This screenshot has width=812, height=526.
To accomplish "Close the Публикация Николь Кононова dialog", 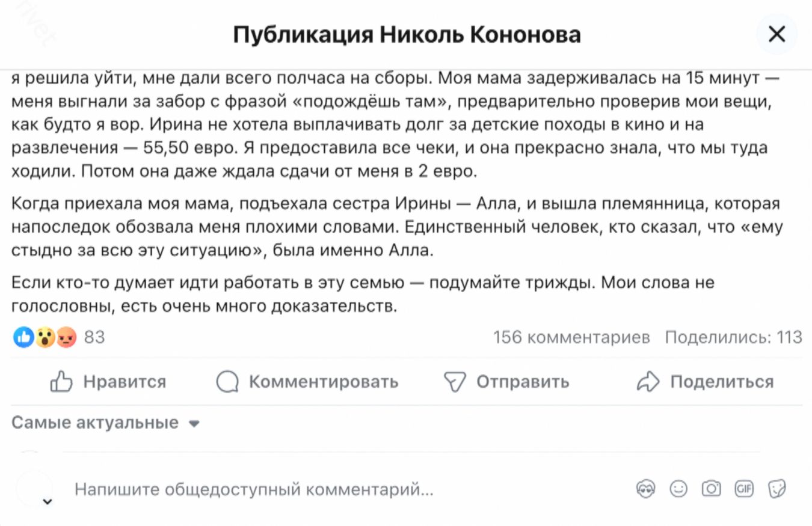I will point(777,35).
